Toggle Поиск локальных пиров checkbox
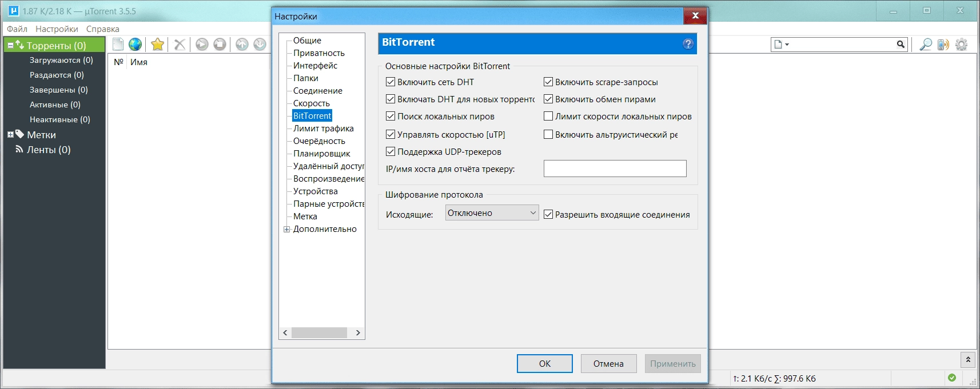Image resolution: width=980 pixels, height=389 pixels. tap(391, 116)
